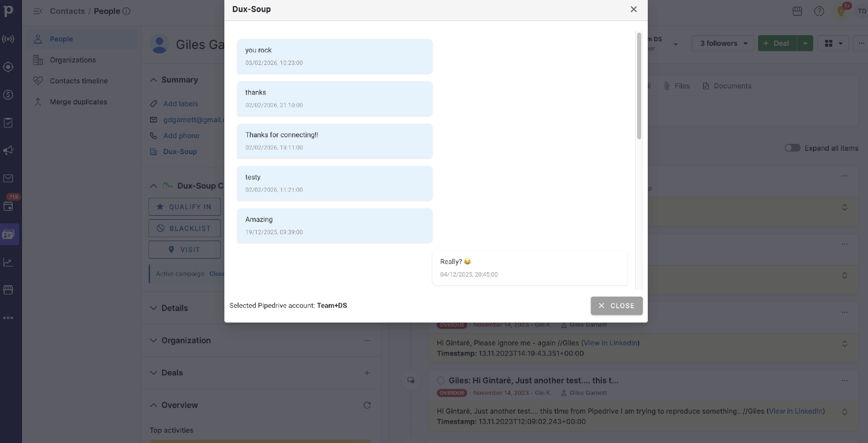Add a deal with plus icon in Deals section
The image size is (868, 443).
[367, 373]
